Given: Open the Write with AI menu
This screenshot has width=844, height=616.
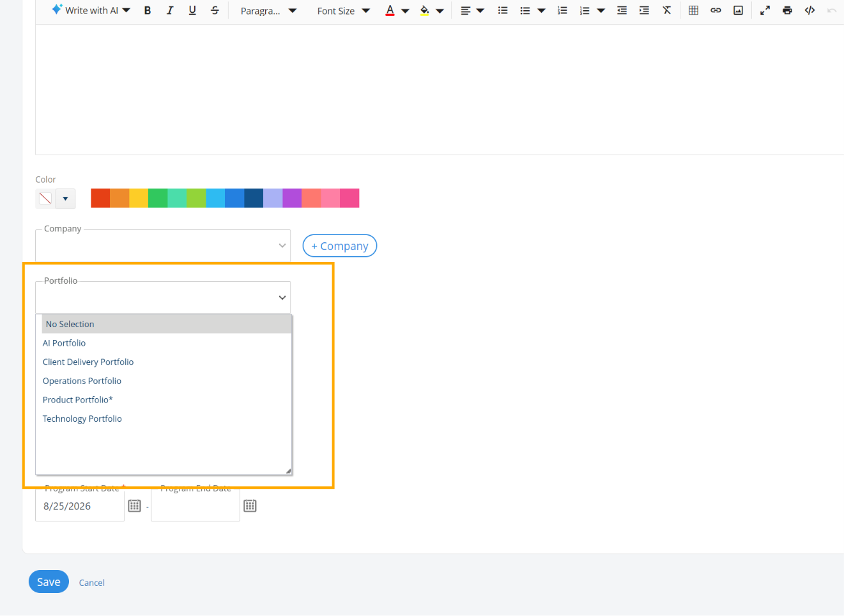Looking at the screenshot, I should [x=91, y=10].
